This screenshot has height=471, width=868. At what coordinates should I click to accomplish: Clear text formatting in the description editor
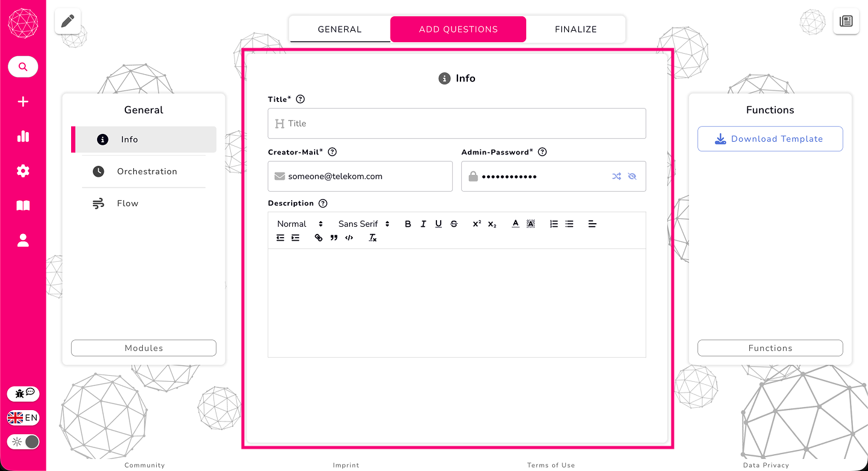tap(373, 238)
